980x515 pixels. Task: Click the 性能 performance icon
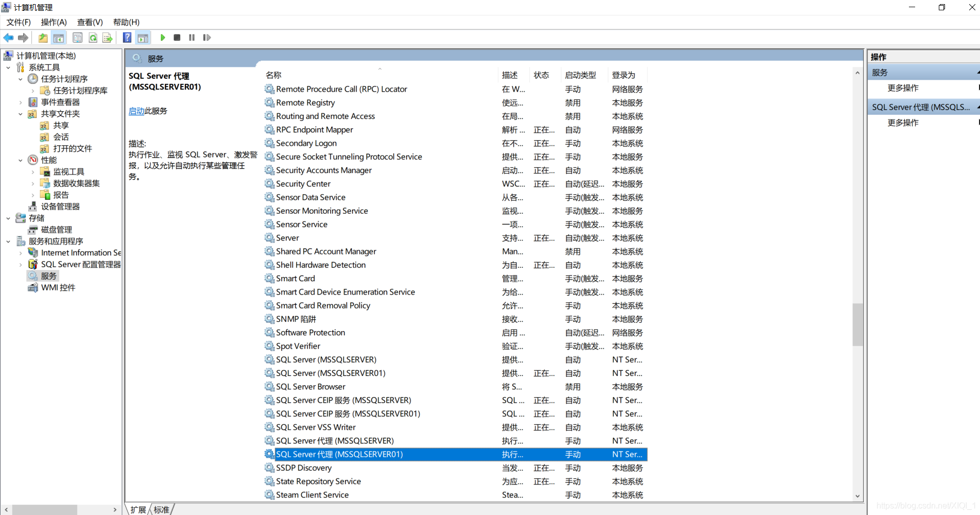pyautogui.click(x=33, y=160)
